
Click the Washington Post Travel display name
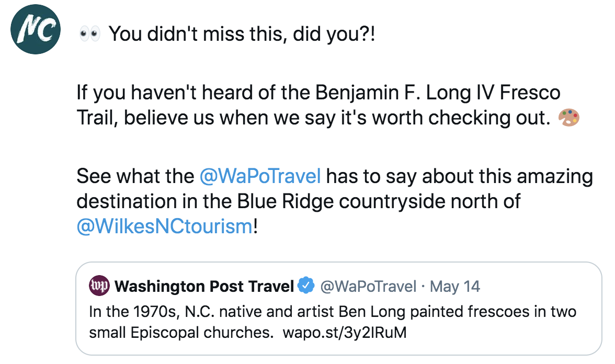pyautogui.click(x=204, y=286)
